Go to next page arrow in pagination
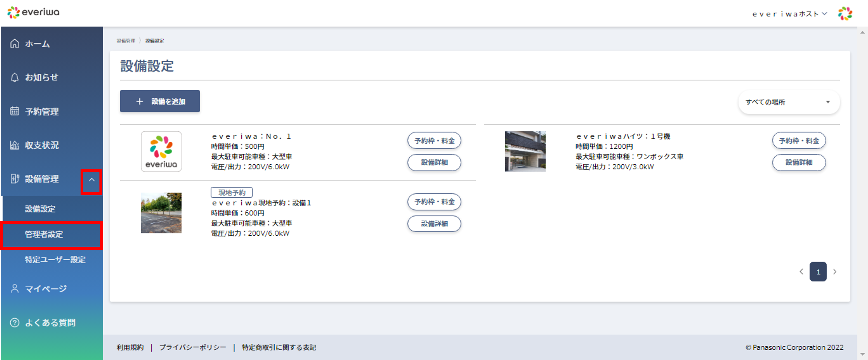Image resolution: width=868 pixels, height=360 pixels. (x=835, y=272)
